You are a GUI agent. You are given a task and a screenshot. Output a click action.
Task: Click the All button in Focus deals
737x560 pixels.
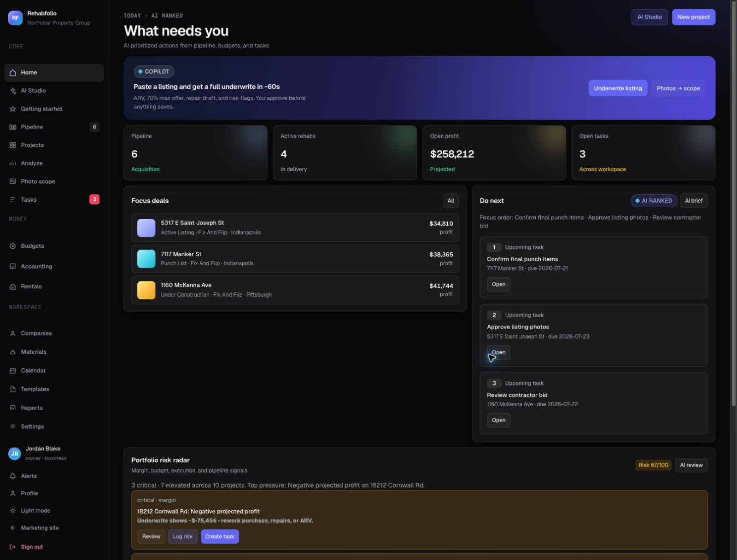pos(450,201)
